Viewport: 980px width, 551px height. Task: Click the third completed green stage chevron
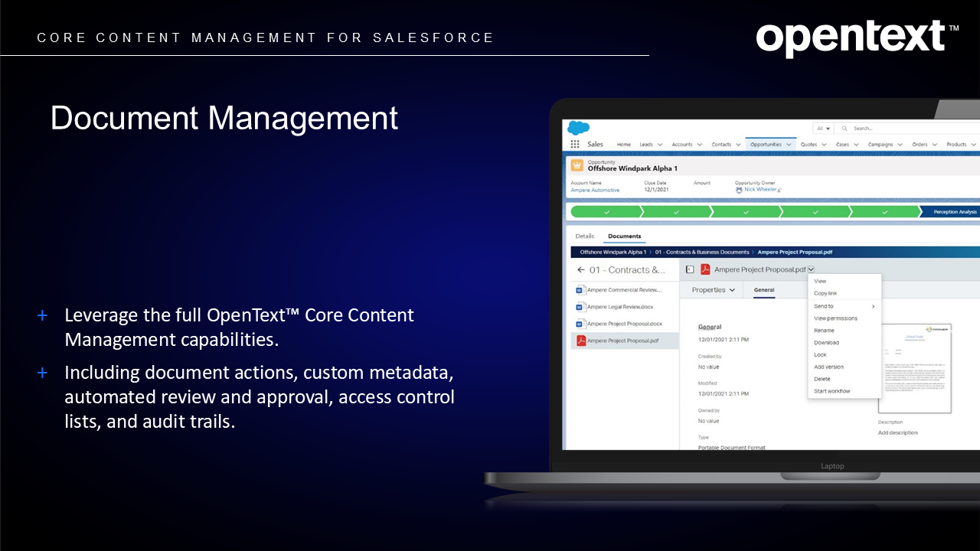tap(746, 212)
